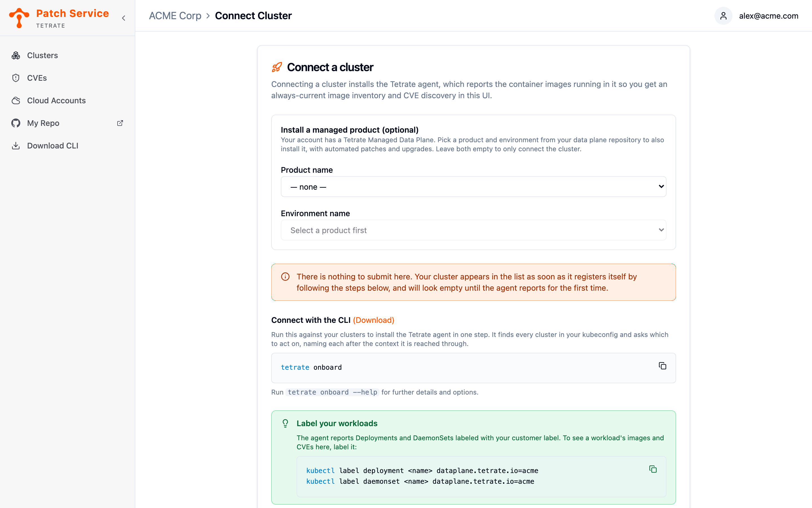Click the inline 'tetrate onboard --help' code
Screen dimensions: 812x508
tap(332, 392)
